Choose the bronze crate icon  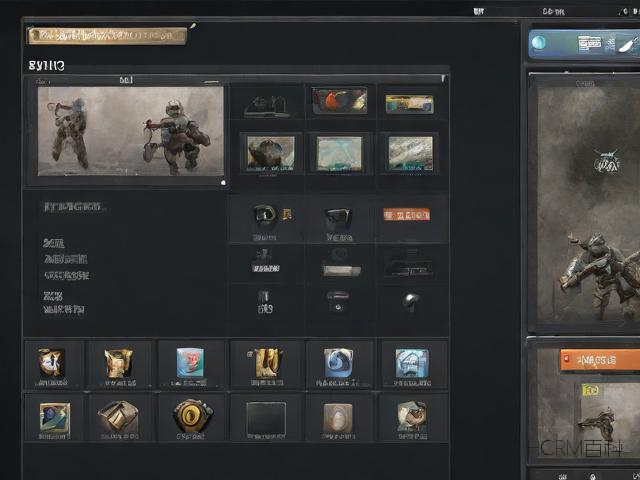118,416
